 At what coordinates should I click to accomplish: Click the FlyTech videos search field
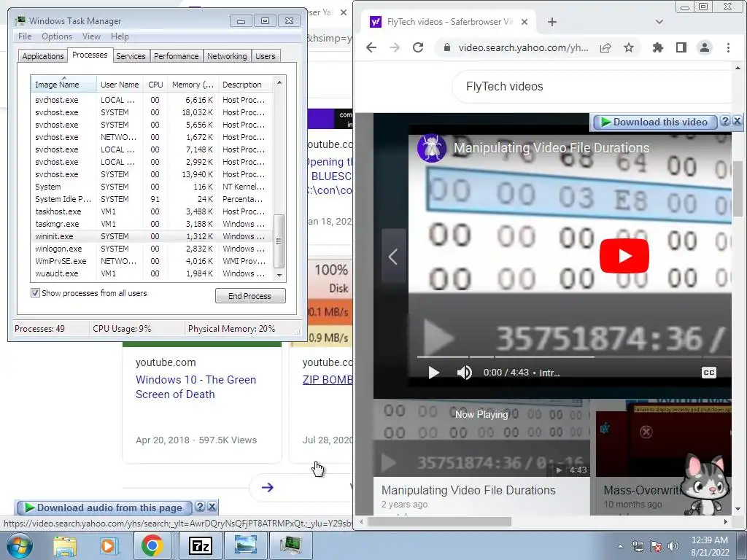tap(591, 86)
